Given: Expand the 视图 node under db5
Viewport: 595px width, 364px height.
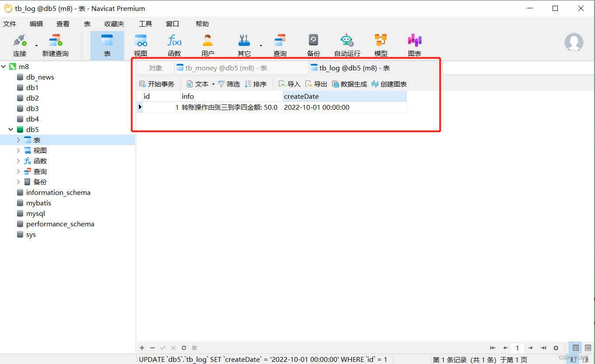Looking at the screenshot, I should pos(18,150).
